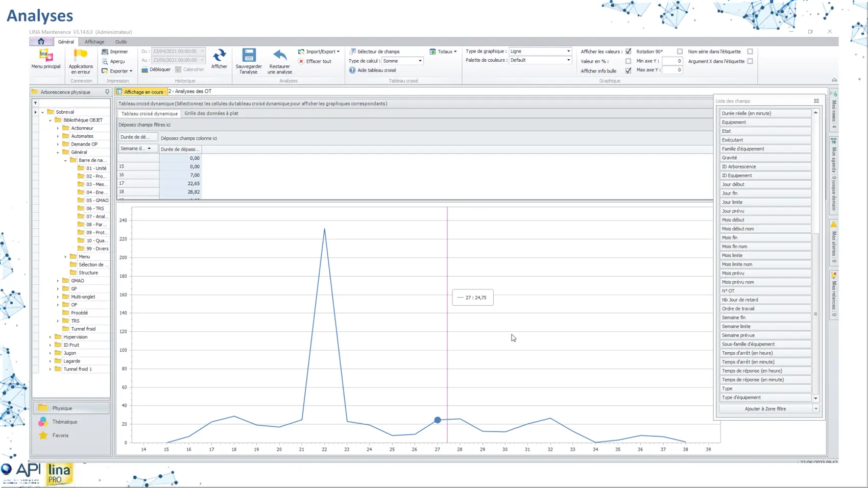Expand the Hypervision tree node
The width and height of the screenshot is (868, 488).
click(50, 337)
